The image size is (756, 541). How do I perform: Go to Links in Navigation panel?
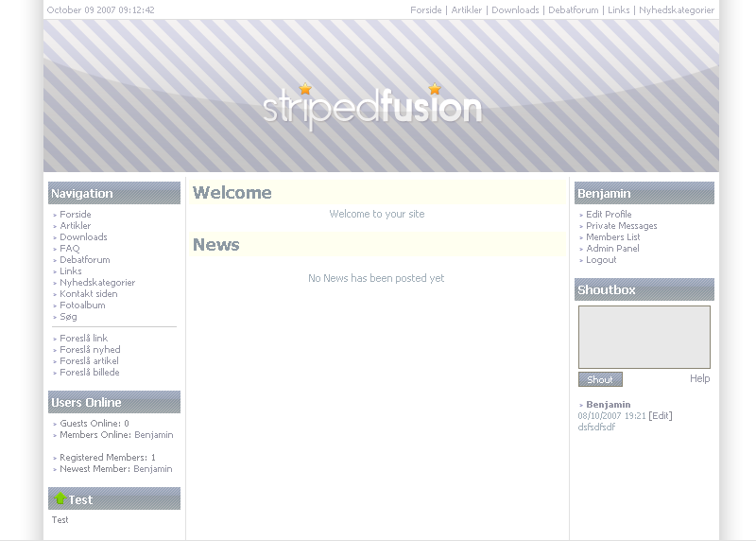click(x=70, y=271)
